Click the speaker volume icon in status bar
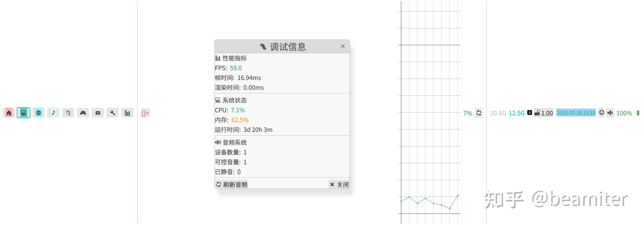Image resolution: width=644 pixels, height=225 pixels. click(x=610, y=113)
